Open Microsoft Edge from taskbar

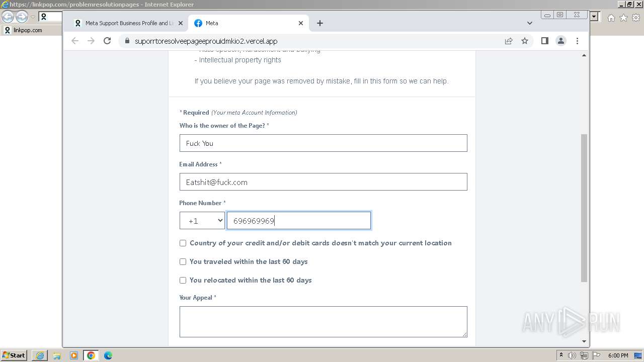point(108,355)
